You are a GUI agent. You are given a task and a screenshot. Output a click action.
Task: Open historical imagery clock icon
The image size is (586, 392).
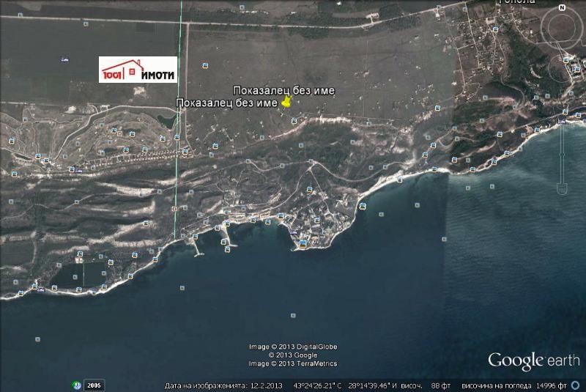76,385
